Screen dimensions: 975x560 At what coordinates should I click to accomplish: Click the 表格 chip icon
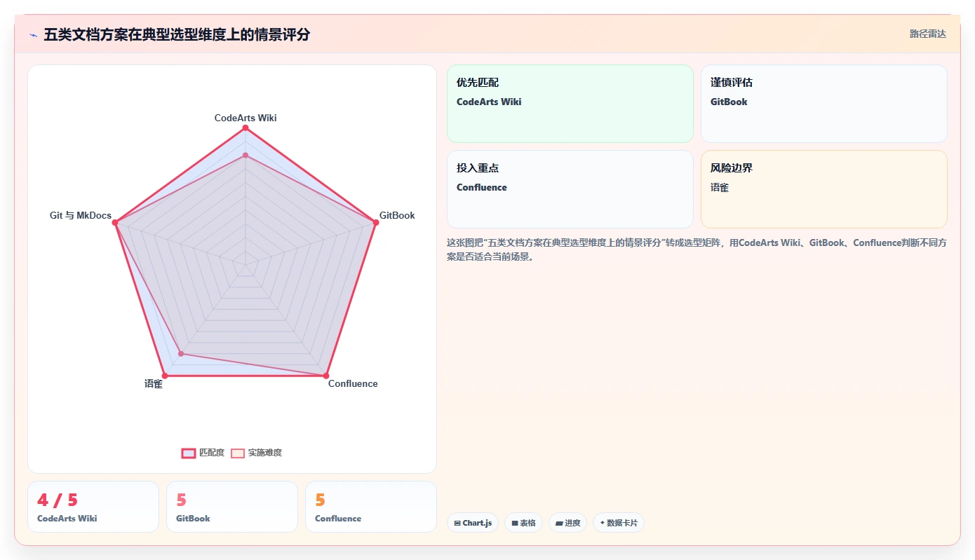tap(515, 523)
